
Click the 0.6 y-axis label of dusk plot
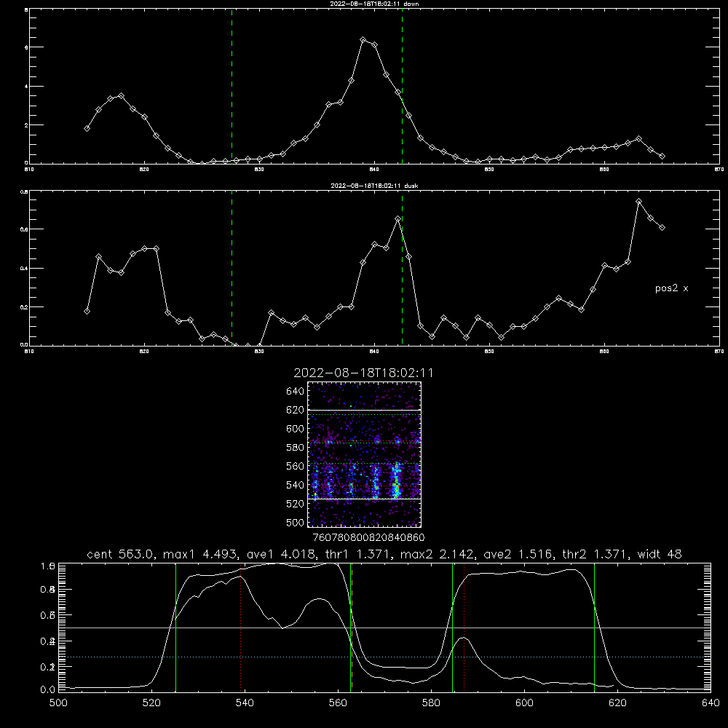point(23,229)
